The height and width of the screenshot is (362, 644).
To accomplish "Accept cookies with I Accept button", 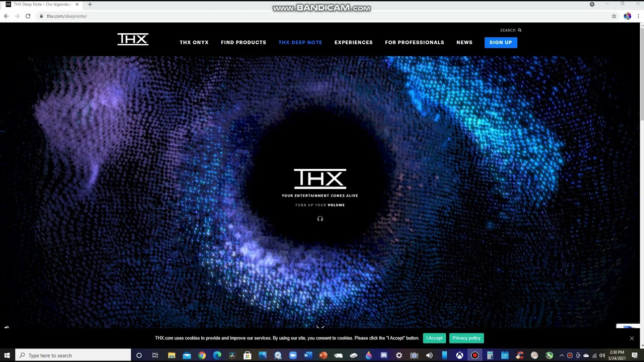I will [x=434, y=338].
